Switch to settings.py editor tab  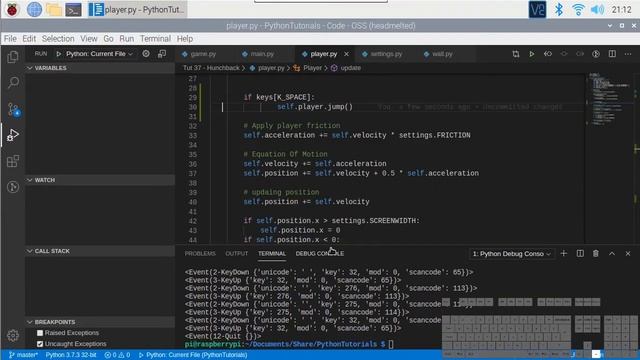click(386, 54)
